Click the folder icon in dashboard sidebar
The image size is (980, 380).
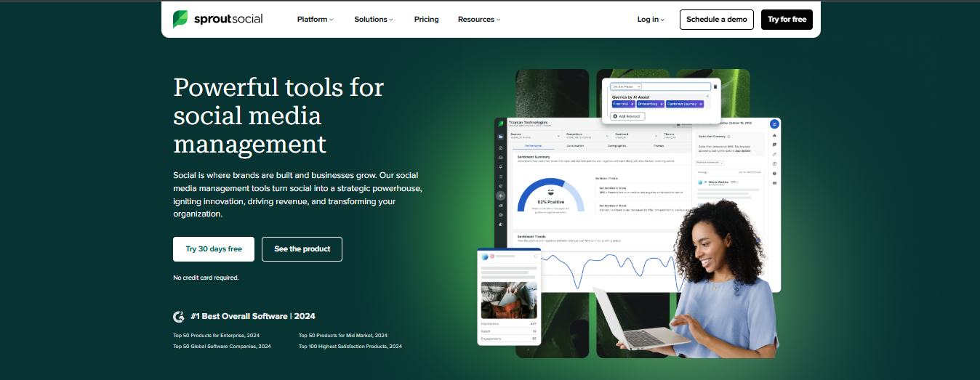coord(500,137)
